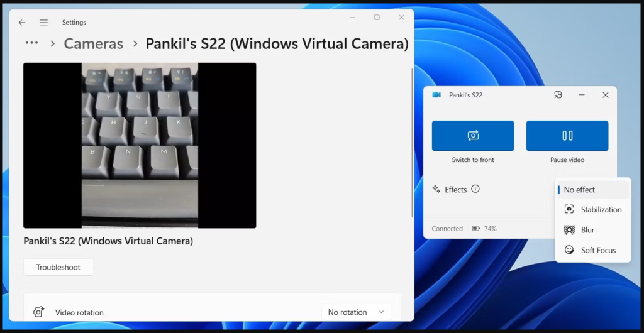The height and width of the screenshot is (333, 644).
Task: Navigate to the Cameras breadcrumb
Action: 93,44
